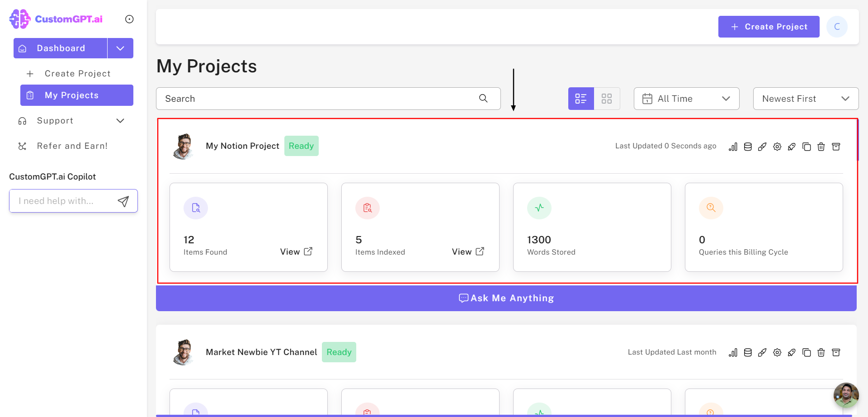The image size is (868, 417).
Task: Archive My Notion Project via box icon
Action: tap(836, 147)
